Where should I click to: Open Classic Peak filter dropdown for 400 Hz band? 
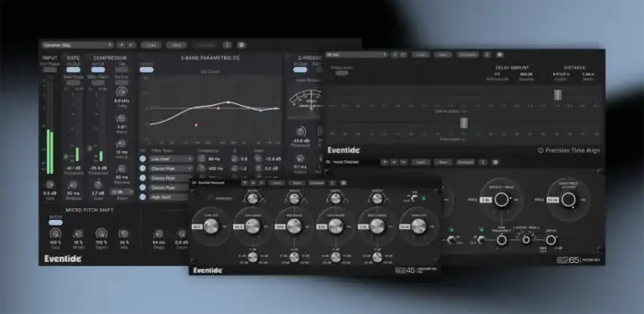[171, 168]
